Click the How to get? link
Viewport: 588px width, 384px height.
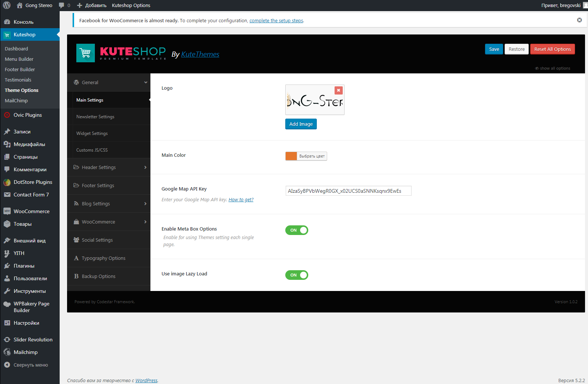(x=241, y=199)
